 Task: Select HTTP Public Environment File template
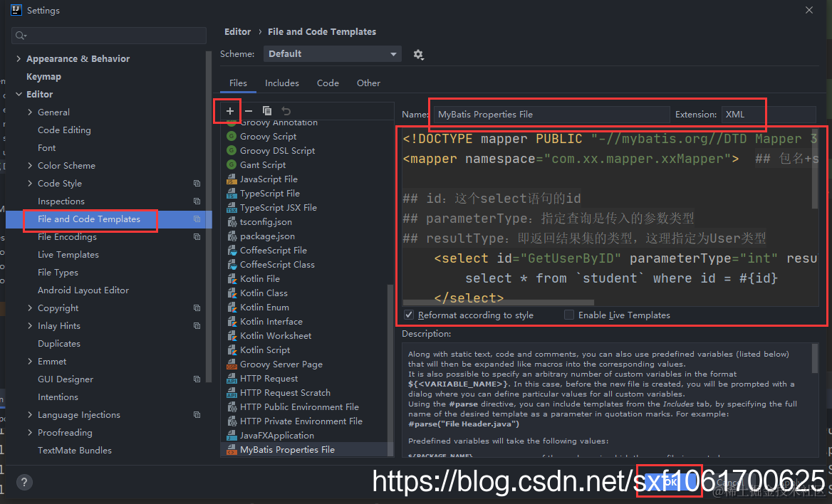point(299,407)
